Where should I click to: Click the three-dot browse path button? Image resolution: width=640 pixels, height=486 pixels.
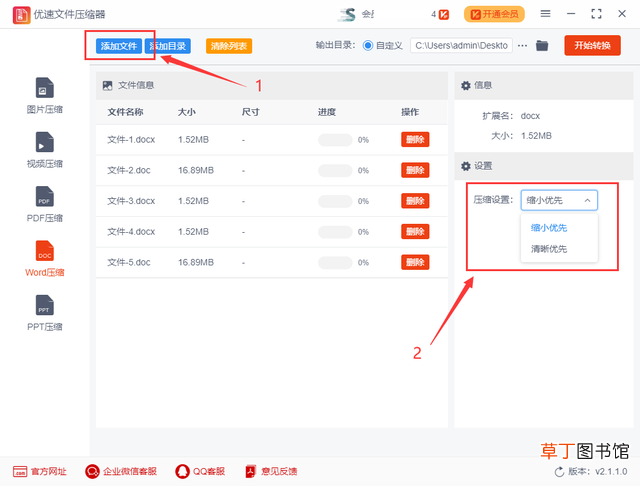[522, 45]
